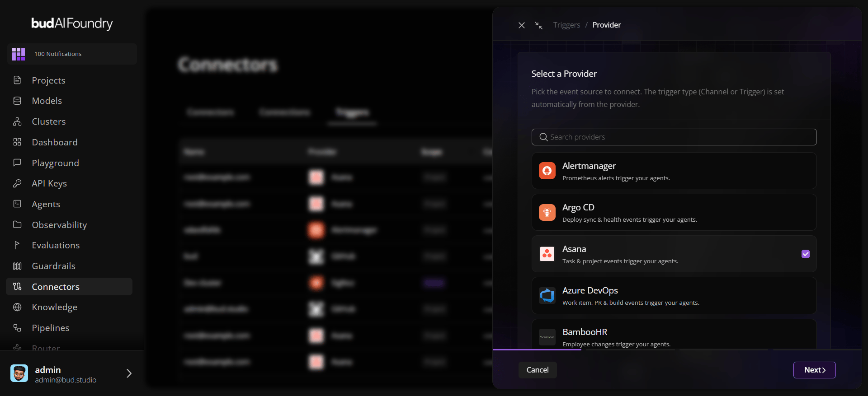The image size is (868, 396).
Task: Click the Provider breadcrumb text
Action: point(607,25)
